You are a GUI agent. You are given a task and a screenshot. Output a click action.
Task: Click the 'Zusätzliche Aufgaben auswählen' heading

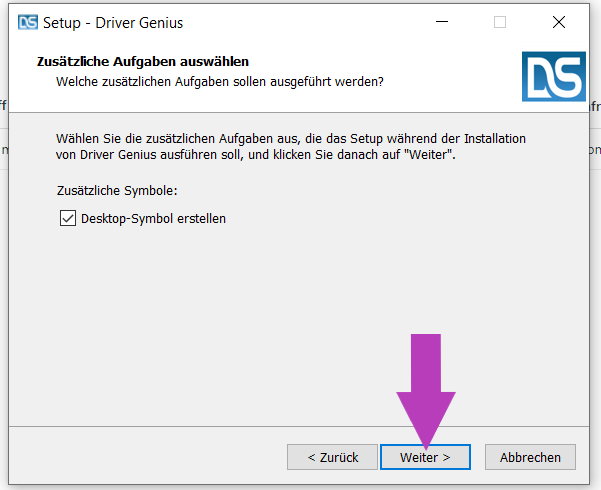click(x=142, y=62)
